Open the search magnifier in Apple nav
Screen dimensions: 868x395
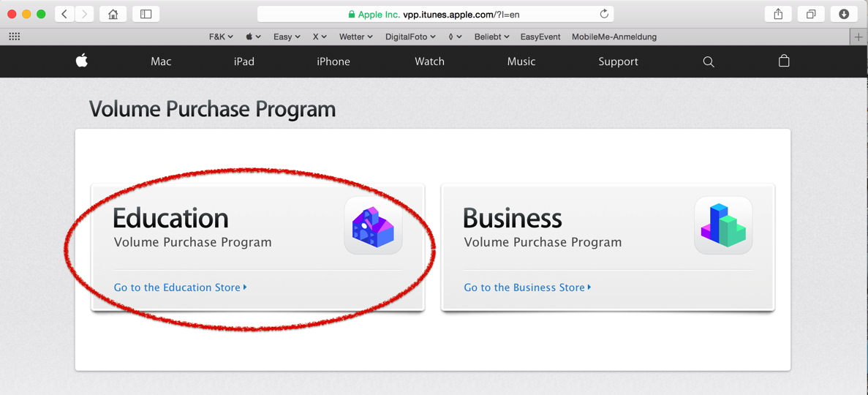[708, 61]
